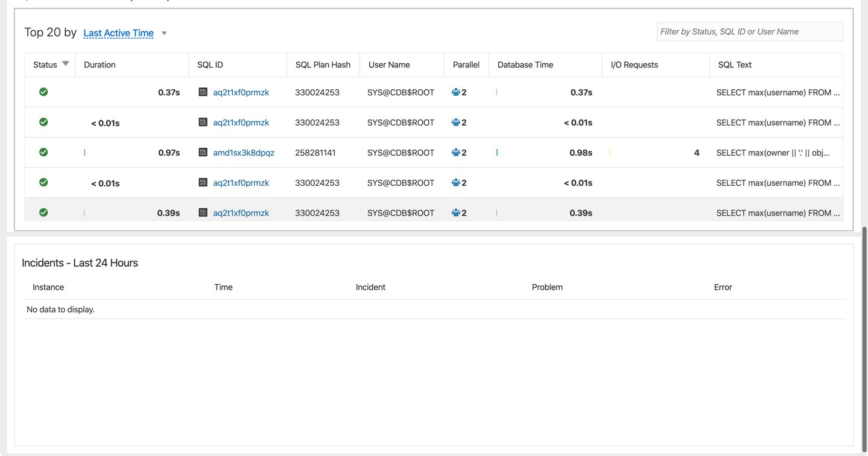The height and width of the screenshot is (456, 868).
Task: Click the green success status icon in first row
Action: point(43,92)
